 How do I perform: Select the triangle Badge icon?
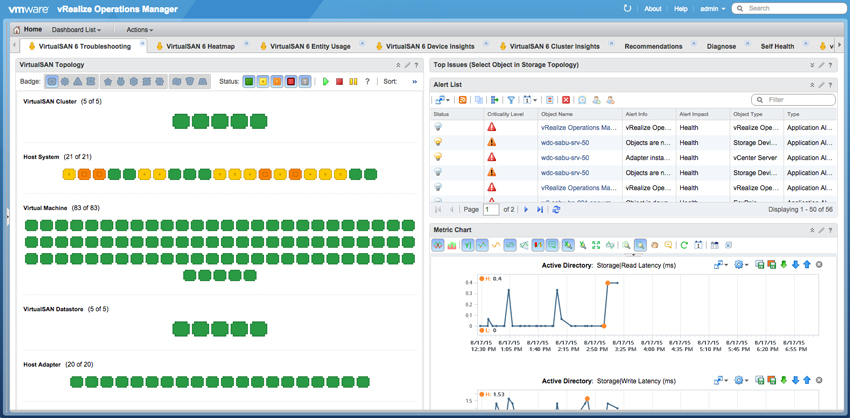[78, 81]
